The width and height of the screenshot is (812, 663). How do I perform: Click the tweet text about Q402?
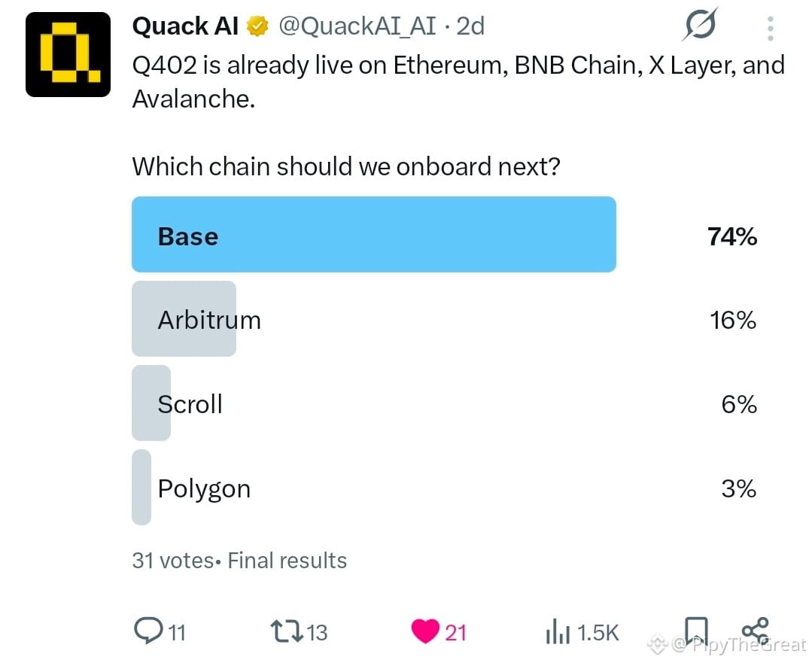point(458,82)
